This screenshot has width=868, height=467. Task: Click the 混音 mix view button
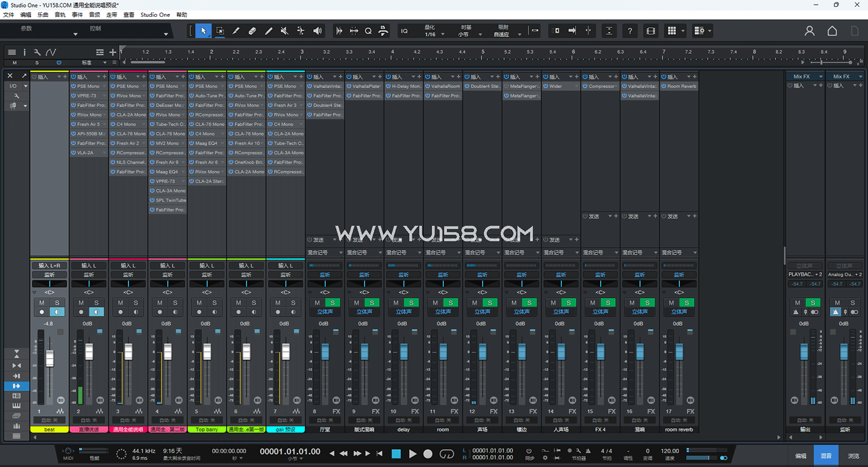(826, 456)
